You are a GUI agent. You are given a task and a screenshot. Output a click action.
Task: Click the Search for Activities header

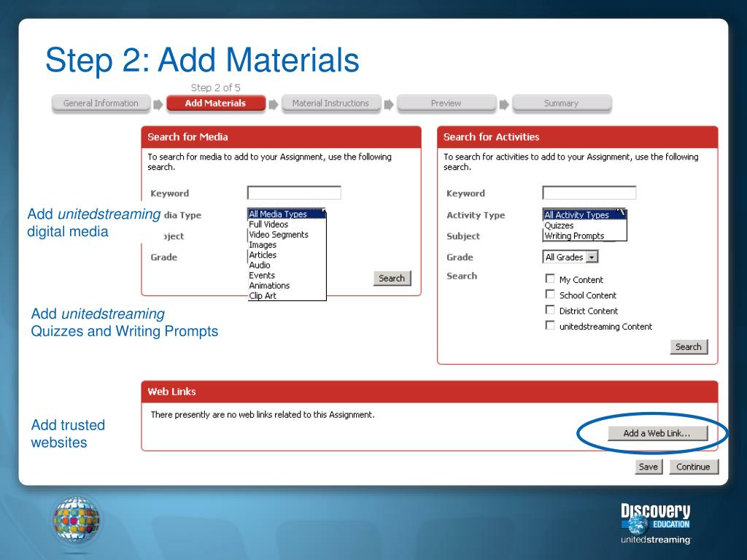[x=578, y=137]
